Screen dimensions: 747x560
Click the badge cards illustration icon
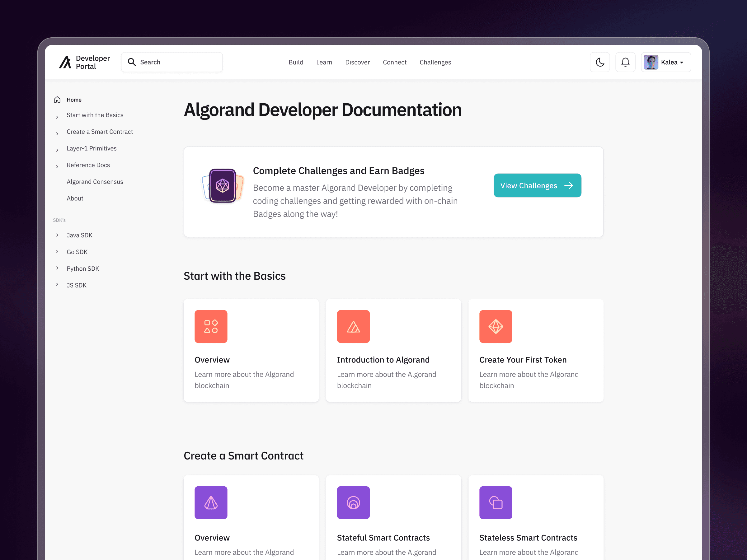[223, 186]
